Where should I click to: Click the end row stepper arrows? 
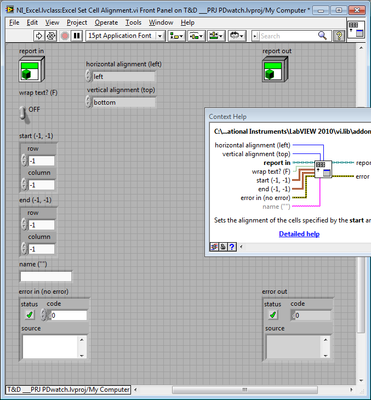pyautogui.click(x=24, y=224)
